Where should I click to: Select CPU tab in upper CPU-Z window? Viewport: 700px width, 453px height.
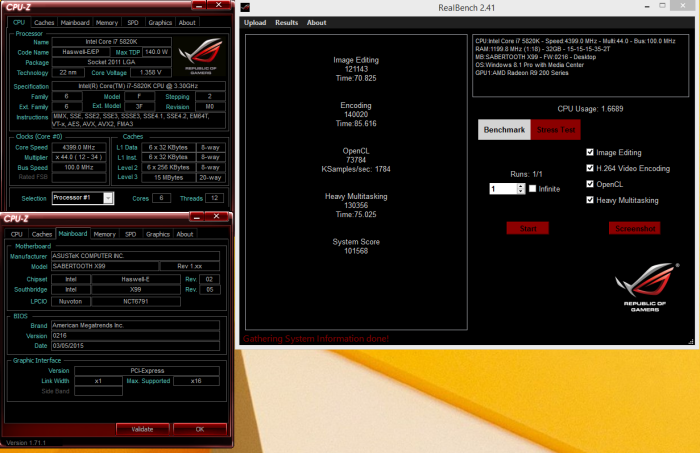tap(19, 22)
